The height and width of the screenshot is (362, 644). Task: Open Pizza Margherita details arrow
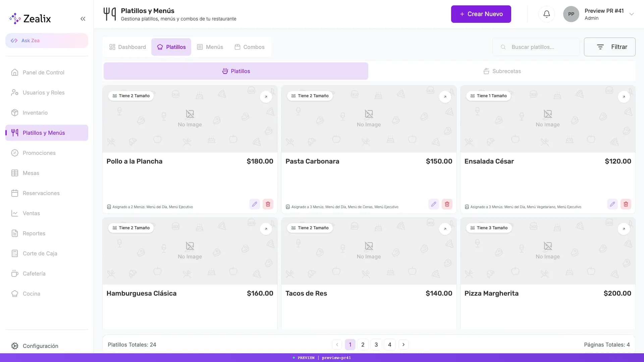[x=624, y=229]
